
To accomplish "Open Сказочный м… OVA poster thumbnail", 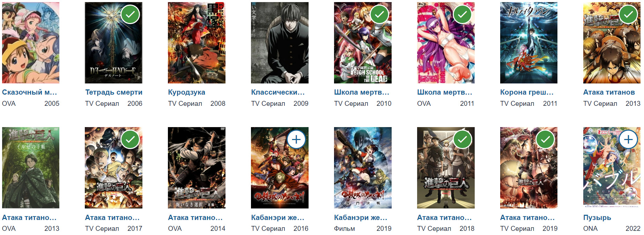I will 31,43.
